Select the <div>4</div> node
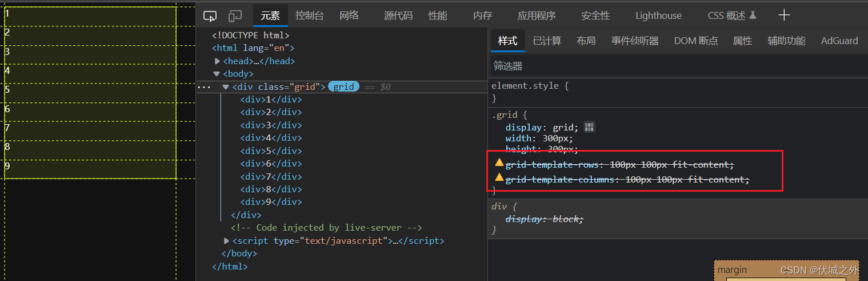Screen dimensions: 868x281 coord(271,138)
